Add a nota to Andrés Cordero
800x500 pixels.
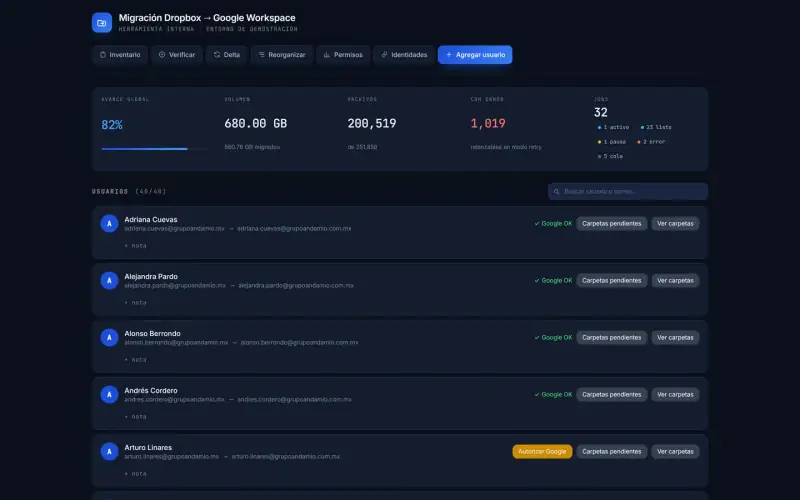(x=135, y=417)
